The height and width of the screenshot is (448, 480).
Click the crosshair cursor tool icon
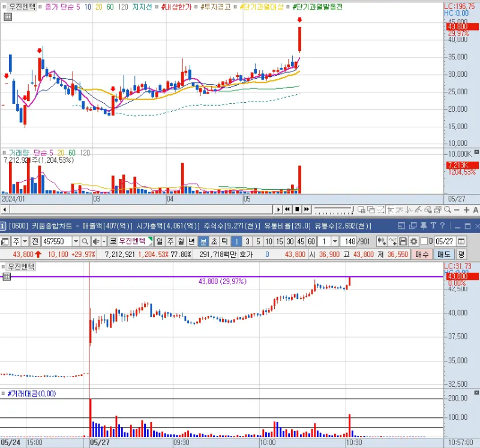coord(390,210)
